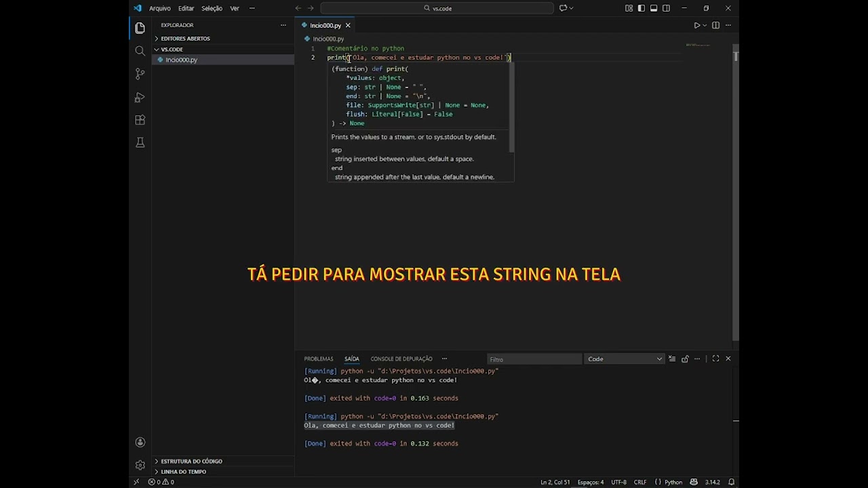Go back with the navigation arrow
The height and width of the screenshot is (488, 868).
(x=298, y=8)
